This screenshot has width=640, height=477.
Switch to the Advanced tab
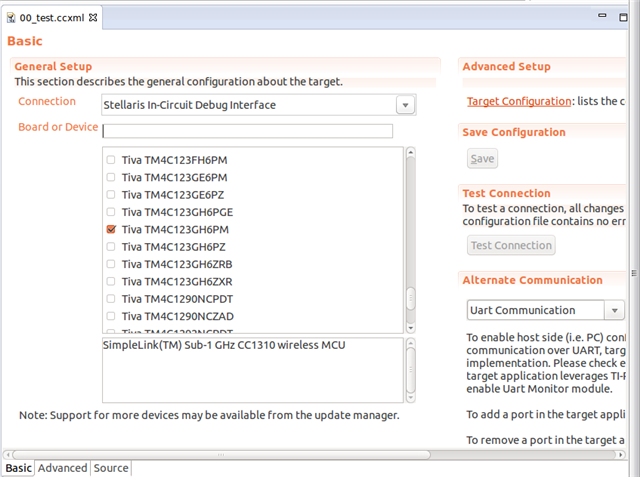click(62, 468)
